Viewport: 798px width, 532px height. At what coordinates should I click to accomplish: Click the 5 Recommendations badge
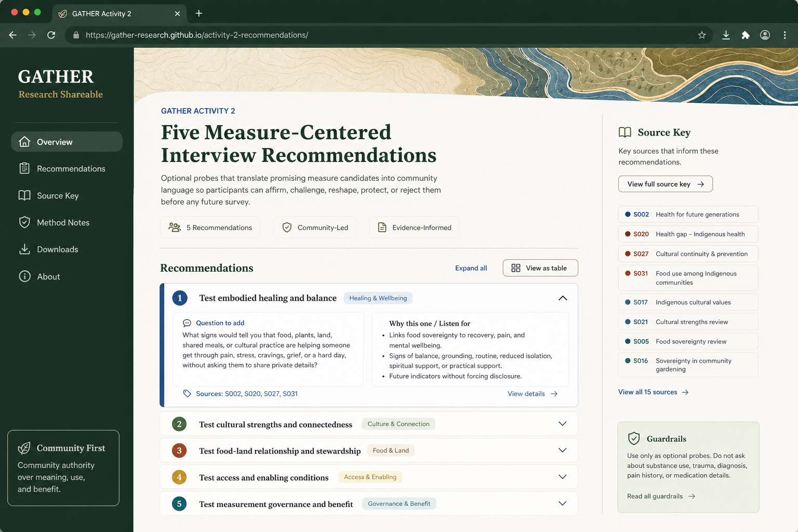click(210, 228)
